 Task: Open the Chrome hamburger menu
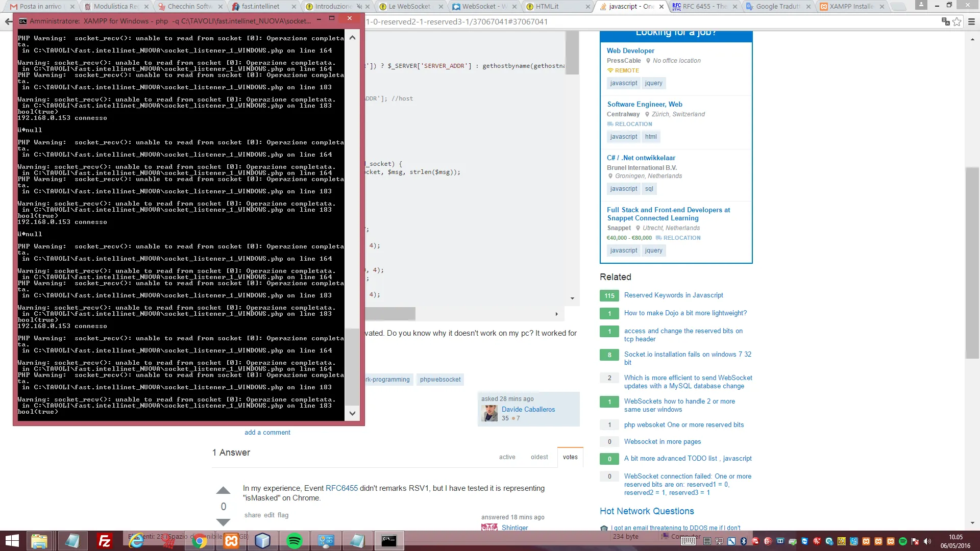coord(971,21)
